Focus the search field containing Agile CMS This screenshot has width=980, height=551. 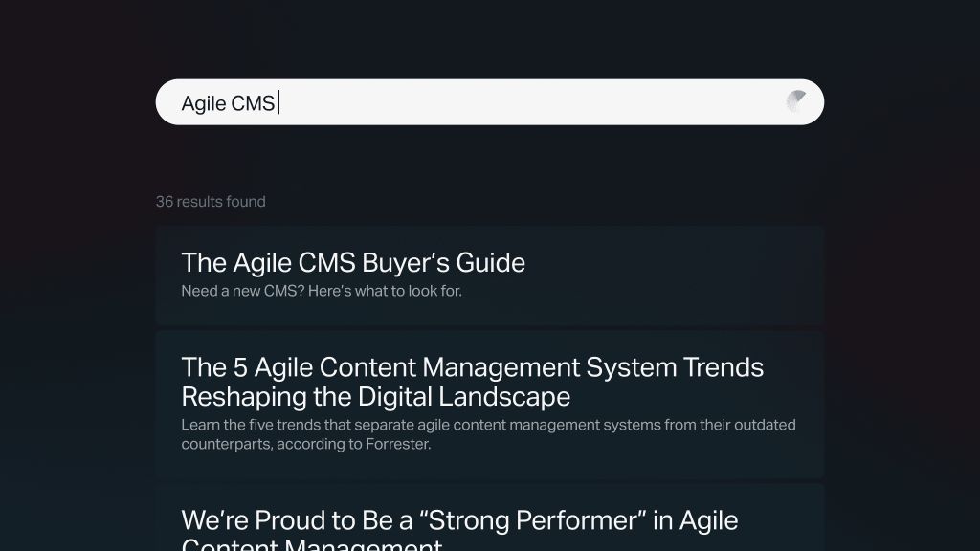489,101
